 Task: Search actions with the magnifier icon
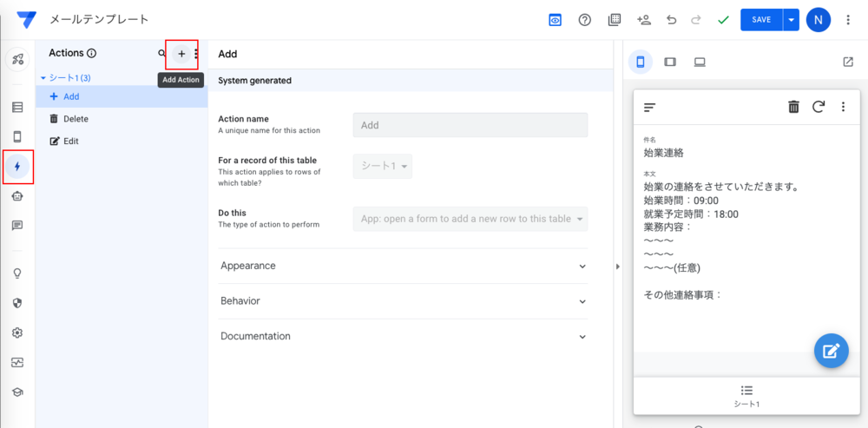pyautogui.click(x=161, y=54)
